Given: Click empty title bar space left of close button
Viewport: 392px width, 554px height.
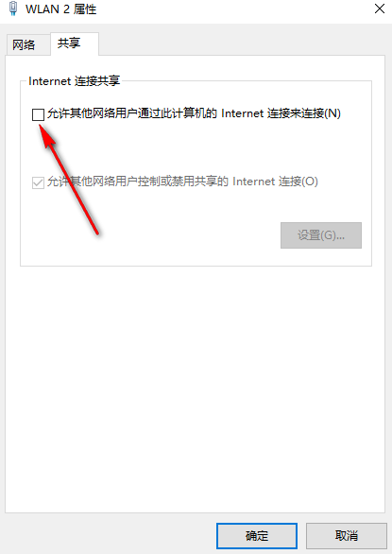Looking at the screenshot, I should pos(233,9).
